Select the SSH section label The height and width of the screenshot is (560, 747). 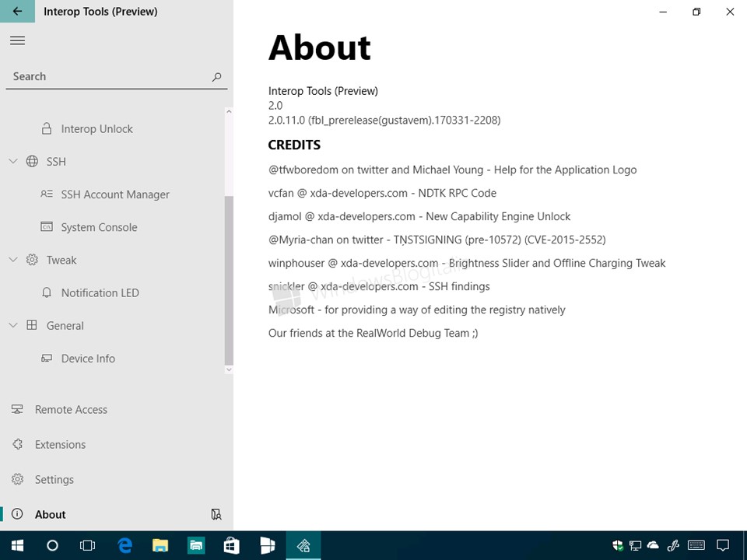pos(56,162)
